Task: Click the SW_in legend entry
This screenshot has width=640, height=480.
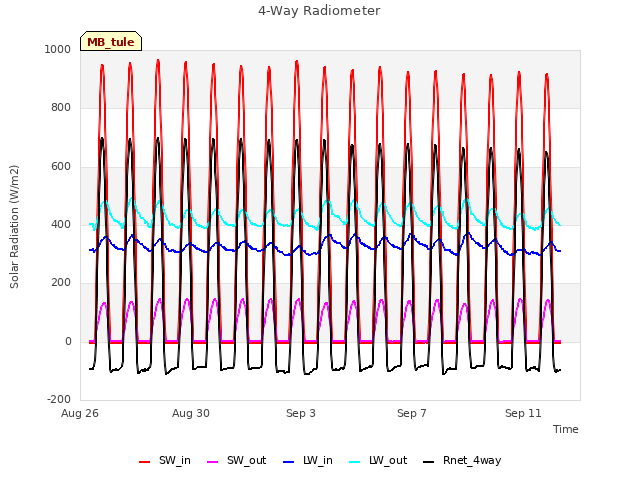Action: click(x=164, y=461)
